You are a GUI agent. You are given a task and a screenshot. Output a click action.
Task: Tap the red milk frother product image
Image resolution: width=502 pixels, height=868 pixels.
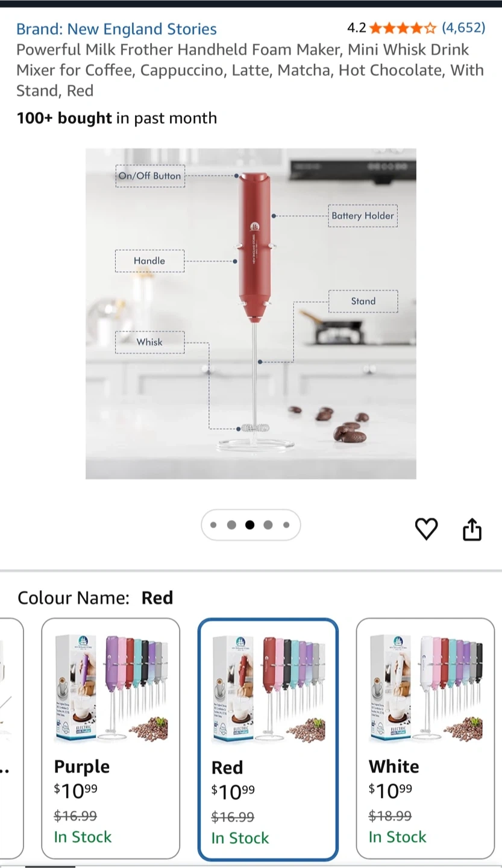251,313
